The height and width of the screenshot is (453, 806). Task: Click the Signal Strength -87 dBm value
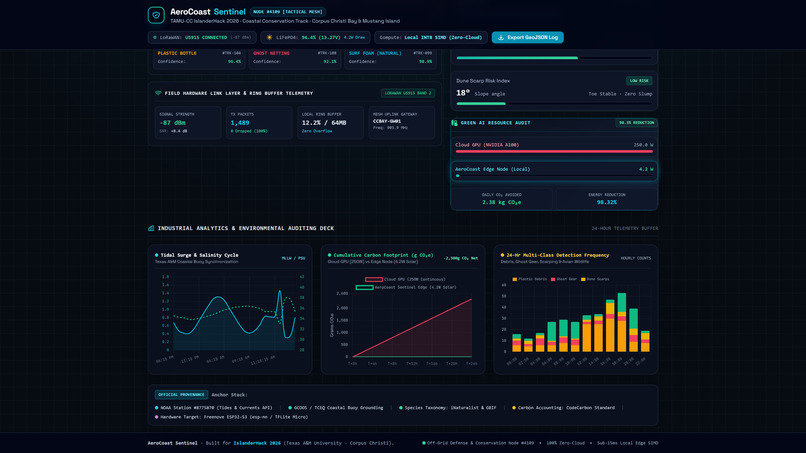point(173,123)
